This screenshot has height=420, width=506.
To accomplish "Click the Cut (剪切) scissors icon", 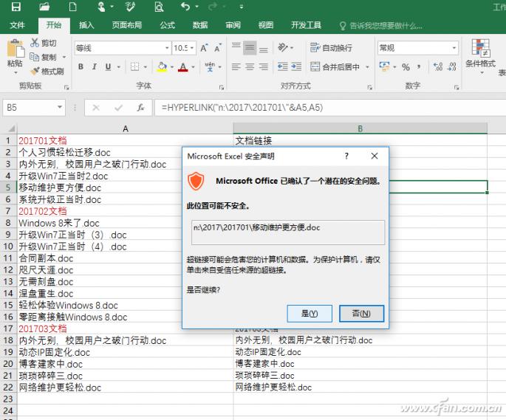I will [35, 43].
